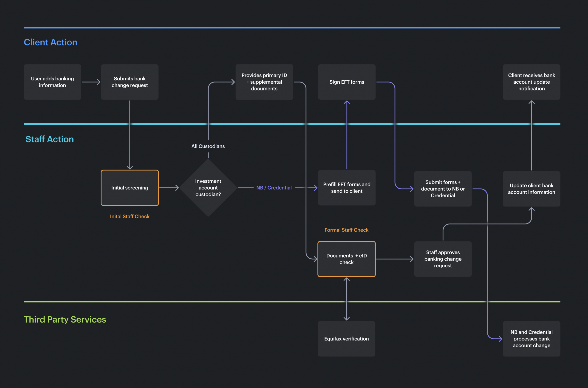The width and height of the screenshot is (588, 388).
Task: Select the Update client bank account information box
Action: click(531, 189)
